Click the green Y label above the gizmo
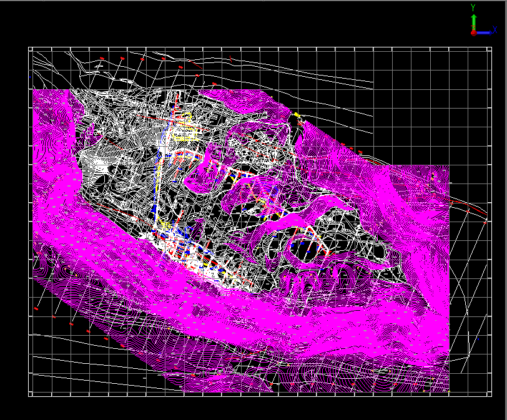The width and height of the screenshot is (507, 420). 474,7
